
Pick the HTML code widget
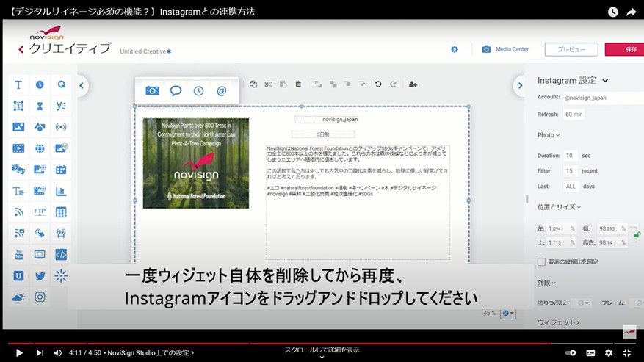tap(61, 254)
